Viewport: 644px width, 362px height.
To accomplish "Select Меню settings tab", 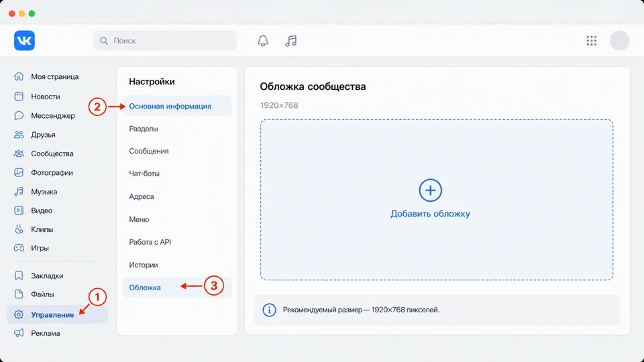I will click(x=139, y=219).
